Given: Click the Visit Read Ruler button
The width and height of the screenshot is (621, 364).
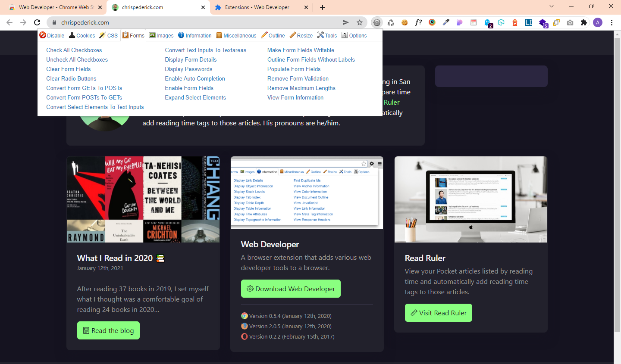Looking at the screenshot, I should pos(438,313).
